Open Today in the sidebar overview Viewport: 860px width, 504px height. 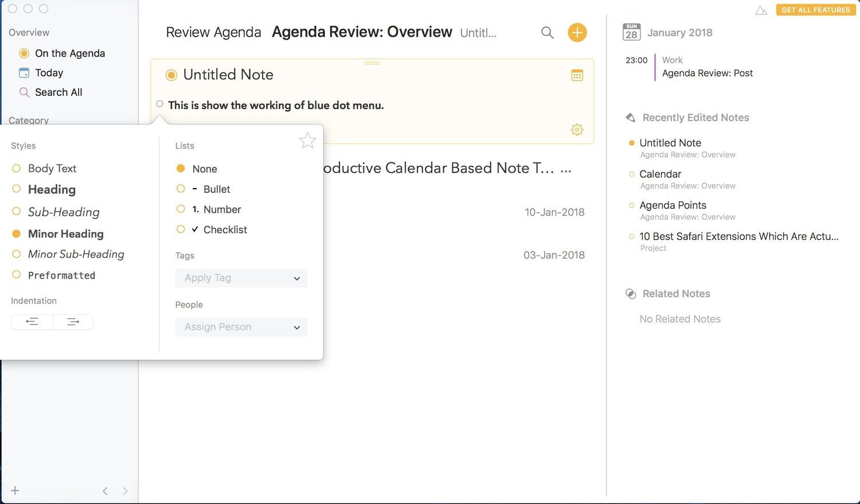(49, 73)
